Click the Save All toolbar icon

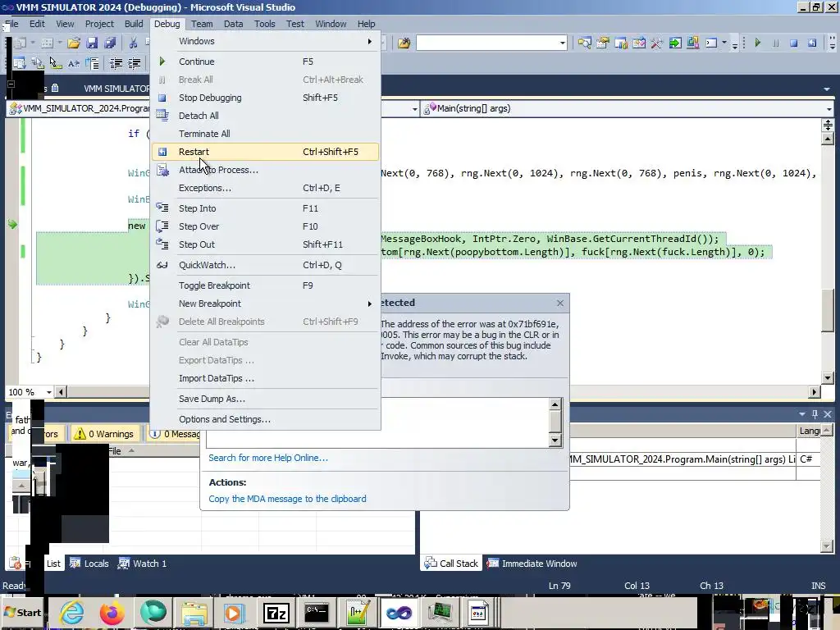click(111, 43)
